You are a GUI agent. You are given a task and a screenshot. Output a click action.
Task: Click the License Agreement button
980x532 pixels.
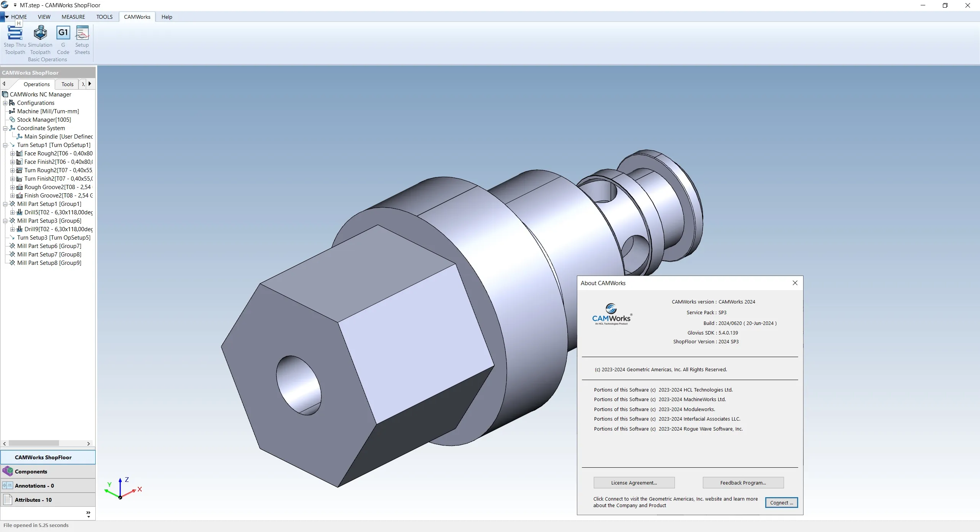[x=634, y=483]
